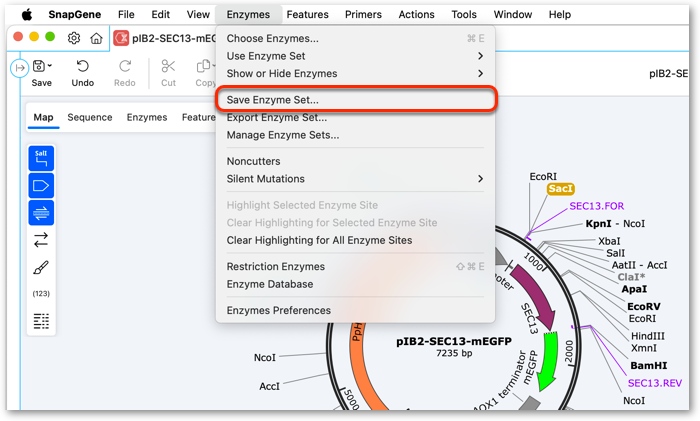700x421 pixels.
Task: Select 'Export Enzyme Set...' menu item
Action: click(x=355, y=117)
